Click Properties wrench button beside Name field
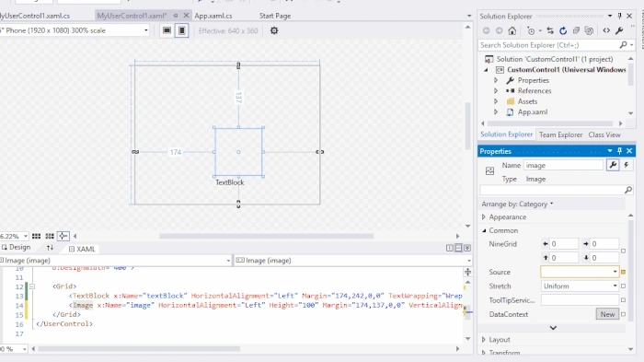 click(x=613, y=165)
